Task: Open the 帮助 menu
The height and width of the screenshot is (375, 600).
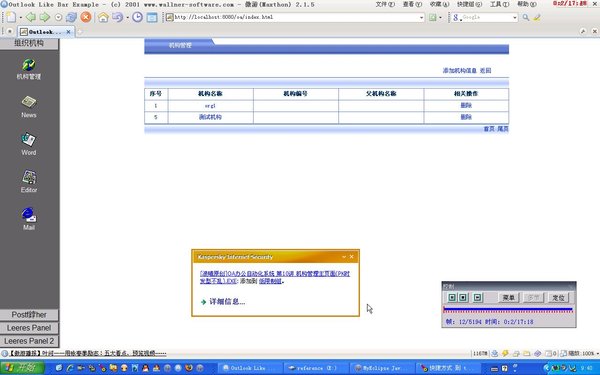Action: tap(527, 4)
